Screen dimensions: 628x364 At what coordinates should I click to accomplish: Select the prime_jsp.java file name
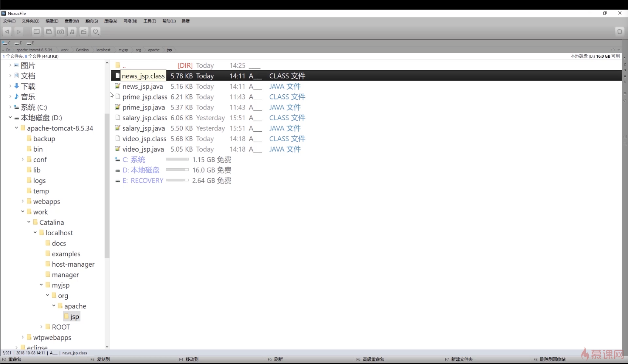(144, 107)
